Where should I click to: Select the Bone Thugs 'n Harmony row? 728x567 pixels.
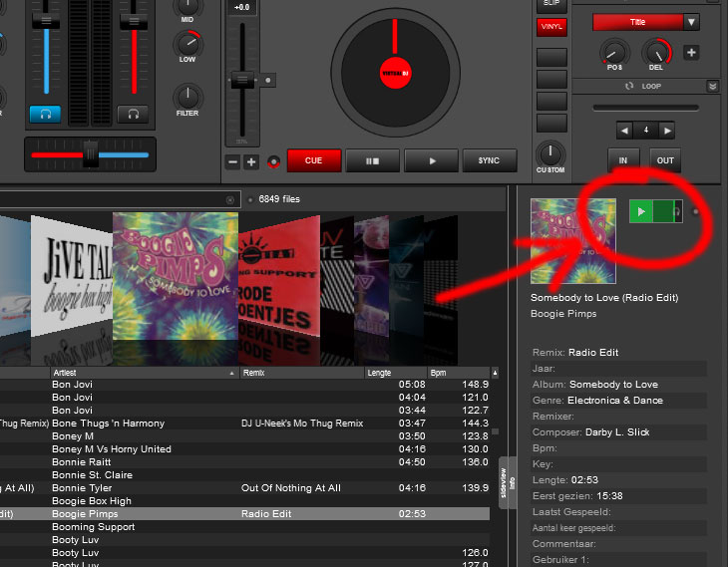coord(244,424)
